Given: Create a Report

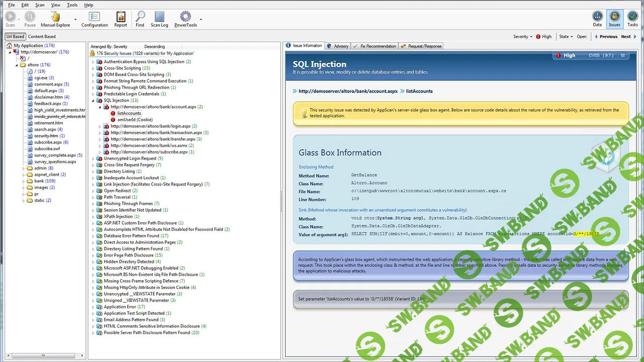Looking at the screenshot, I should 120,19.
